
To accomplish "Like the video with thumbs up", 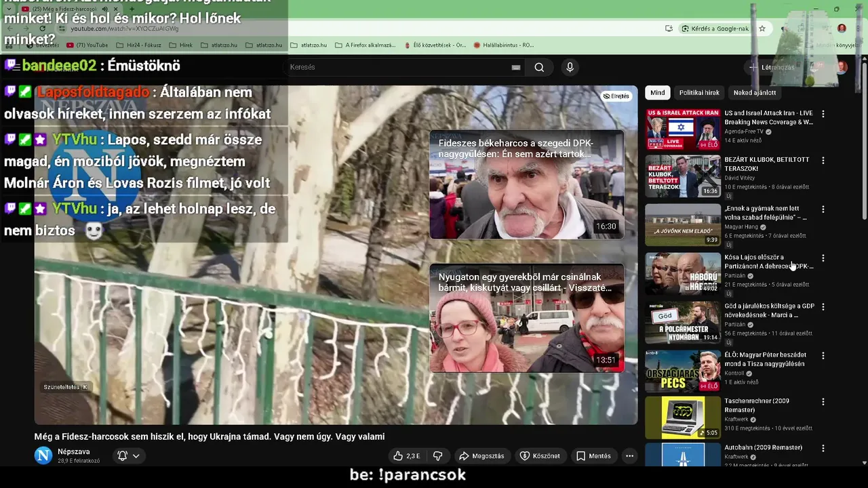I will click(407, 456).
